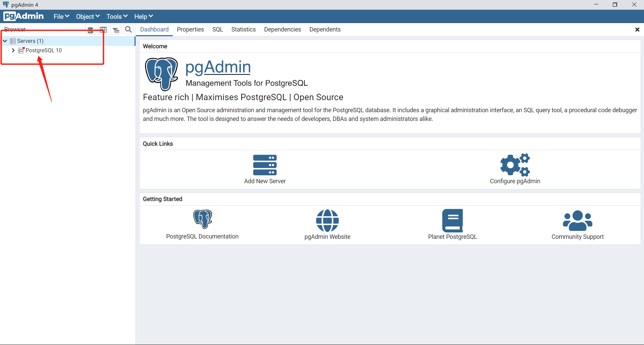Screen dimensions: 644x345
Task: Click the Planet PostgreSQL link text
Action: click(452, 237)
